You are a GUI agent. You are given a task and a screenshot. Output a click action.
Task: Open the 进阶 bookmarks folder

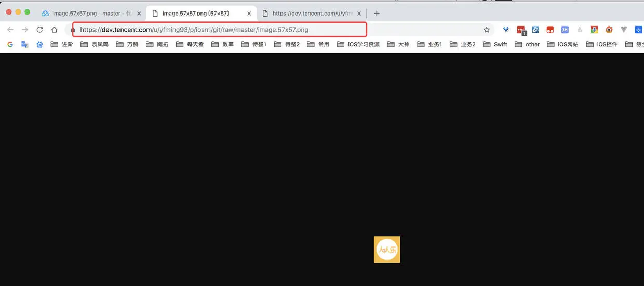click(62, 44)
